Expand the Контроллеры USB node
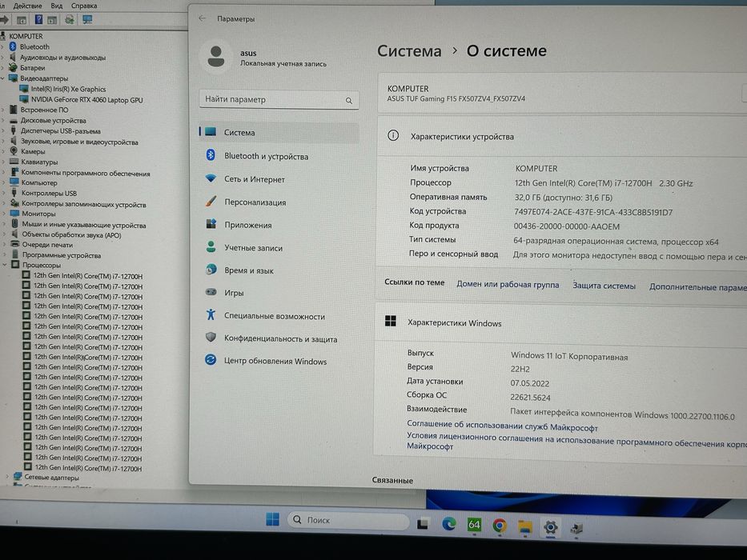This screenshot has width=747, height=560. pyautogui.click(x=3, y=193)
